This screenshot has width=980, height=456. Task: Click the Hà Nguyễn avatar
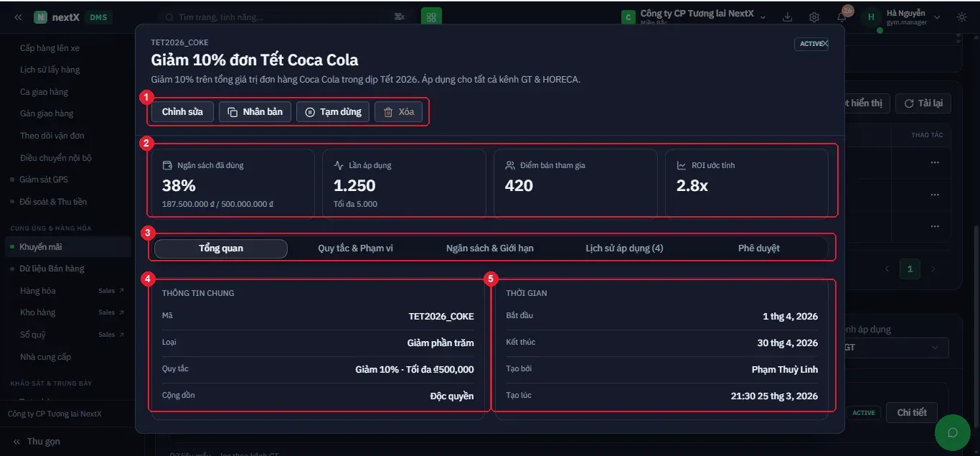(x=871, y=17)
